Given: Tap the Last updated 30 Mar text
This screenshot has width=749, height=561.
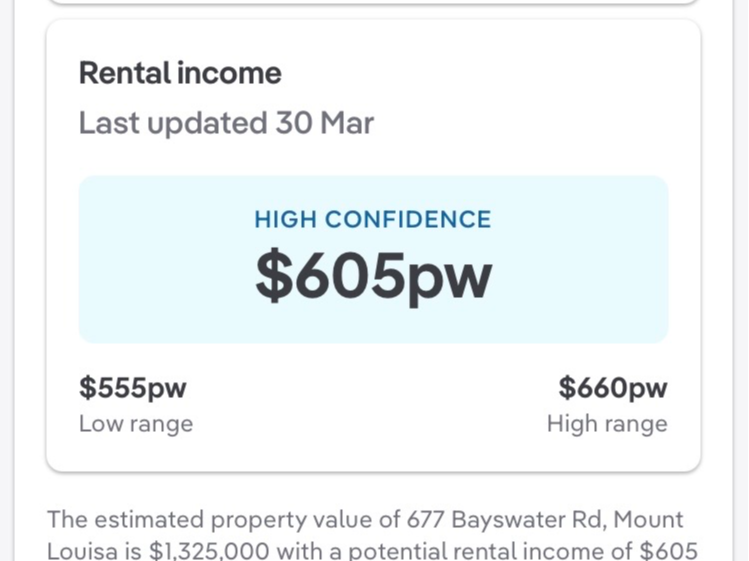Looking at the screenshot, I should (x=226, y=123).
